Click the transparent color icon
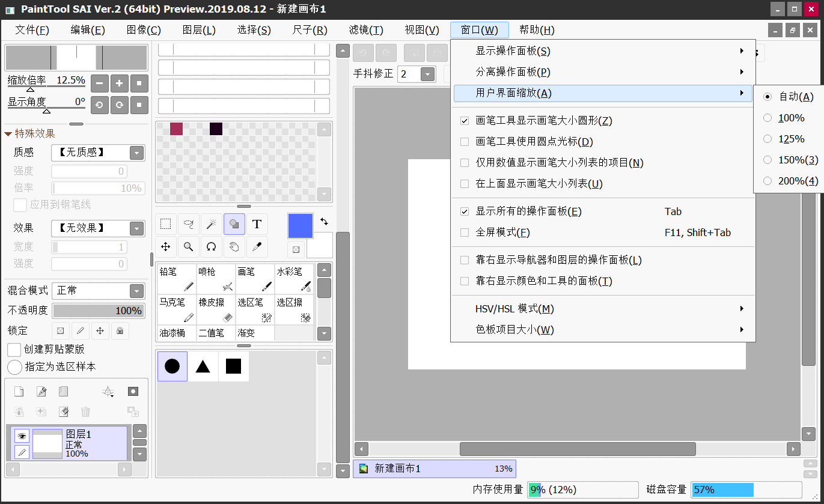Viewport: 824px width, 504px height. (296, 249)
